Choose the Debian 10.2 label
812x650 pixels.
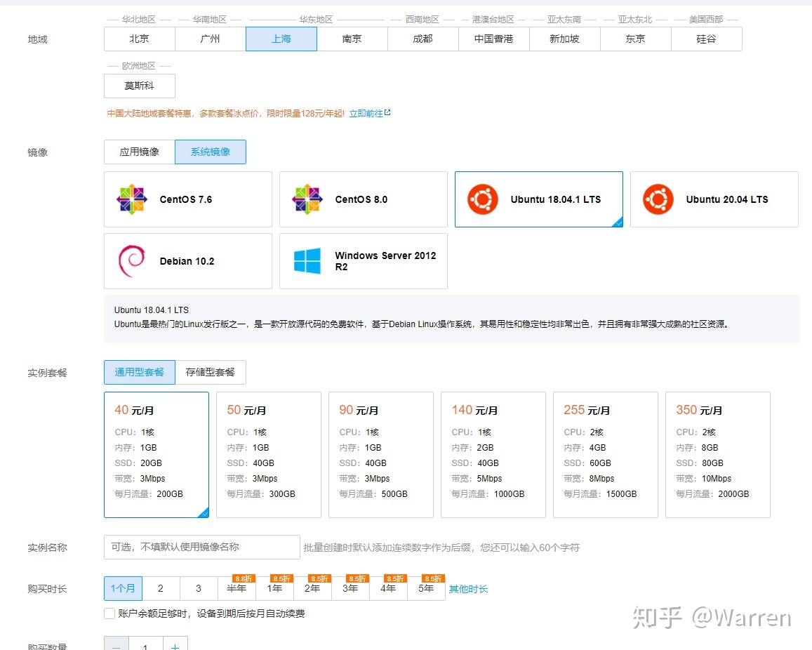(x=187, y=261)
